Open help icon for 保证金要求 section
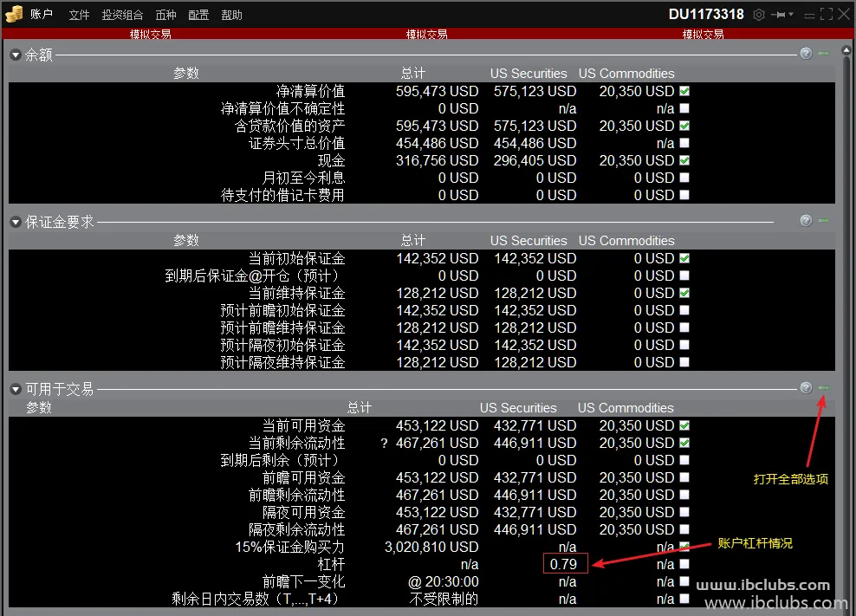Viewport: 856px width, 616px height. (806, 221)
